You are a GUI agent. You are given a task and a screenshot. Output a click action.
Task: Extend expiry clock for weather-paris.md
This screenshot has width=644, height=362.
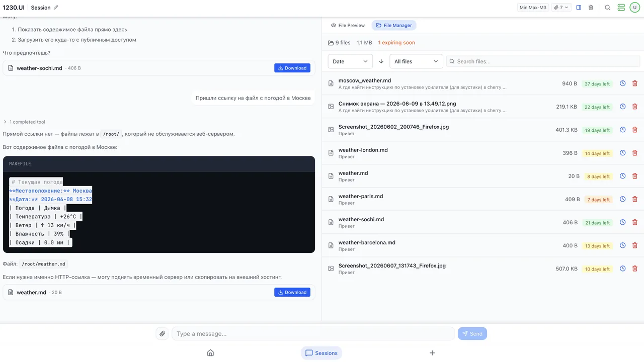click(x=622, y=199)
